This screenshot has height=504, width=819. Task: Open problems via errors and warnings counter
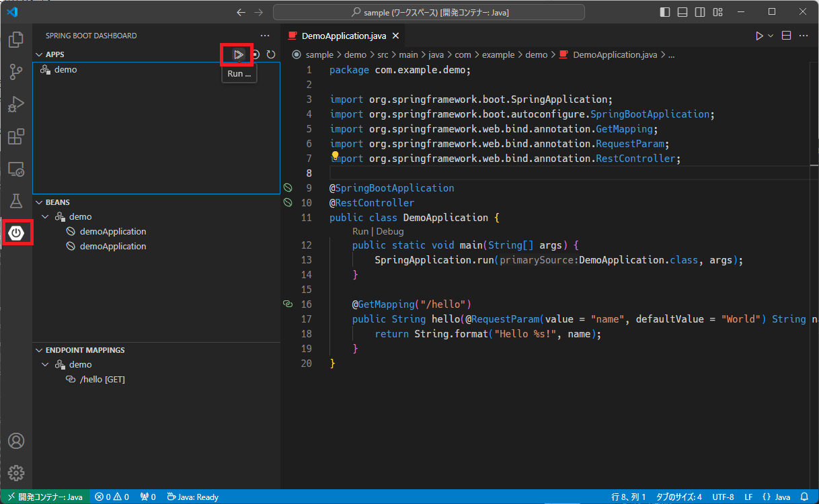112,497
